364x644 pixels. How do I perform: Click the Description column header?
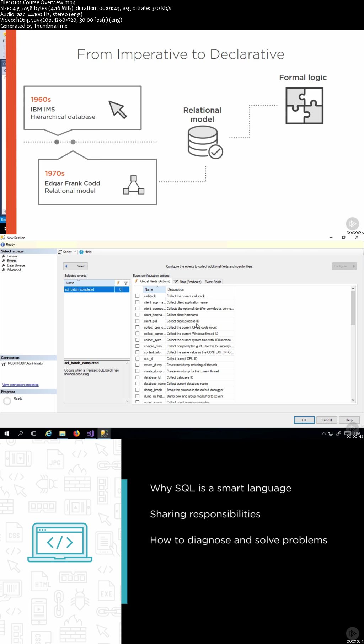200,289
